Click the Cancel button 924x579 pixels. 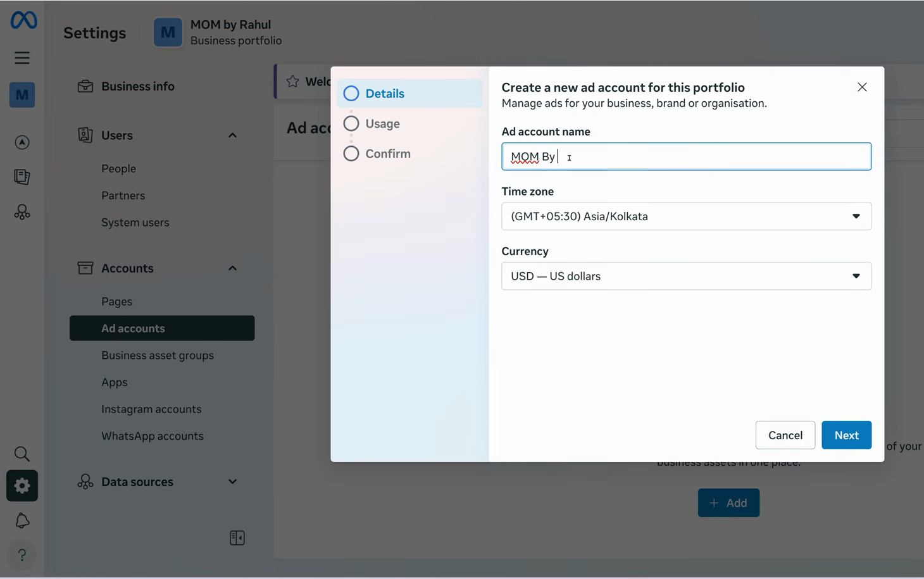point(785,435)
